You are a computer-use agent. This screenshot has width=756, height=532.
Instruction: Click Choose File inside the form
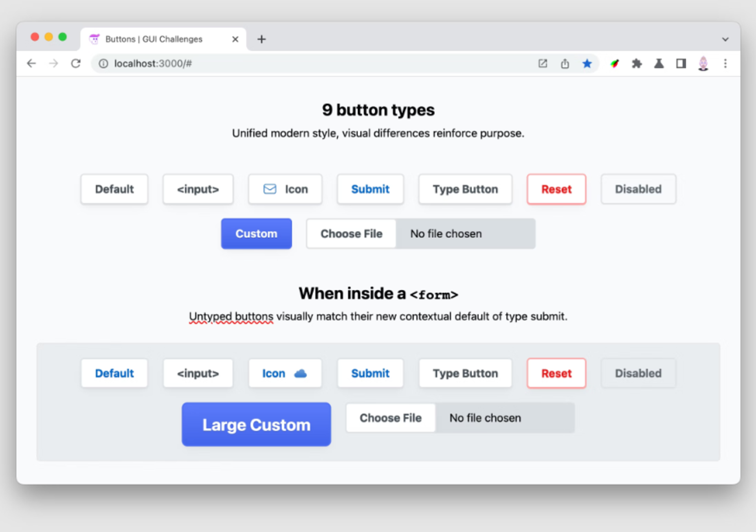point(391,418)
